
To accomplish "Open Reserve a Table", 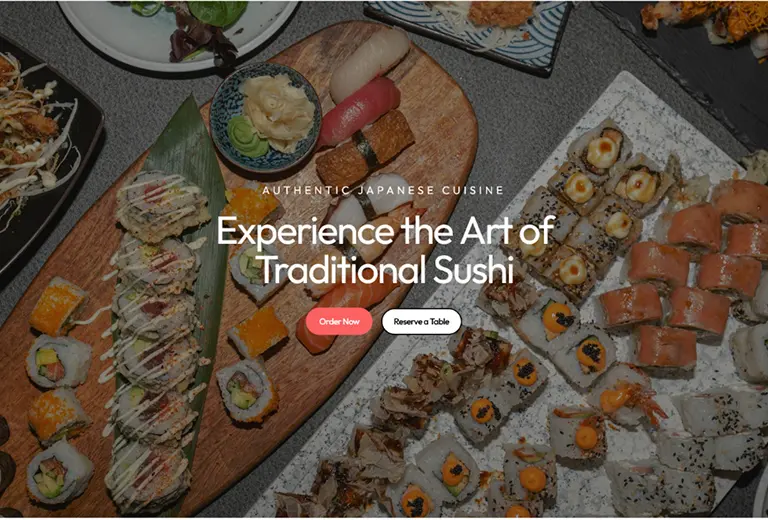I will 421,322.
